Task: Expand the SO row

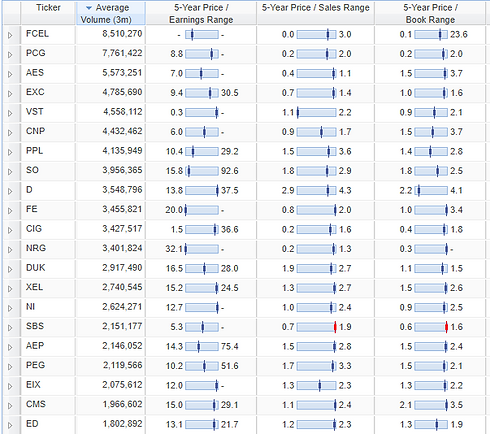Action: [10, 171]
